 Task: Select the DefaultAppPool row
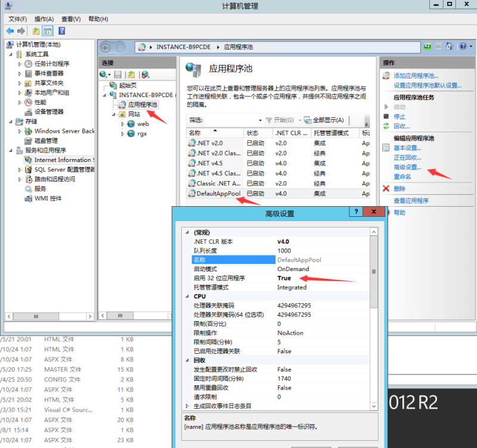[x=278, y=194]
